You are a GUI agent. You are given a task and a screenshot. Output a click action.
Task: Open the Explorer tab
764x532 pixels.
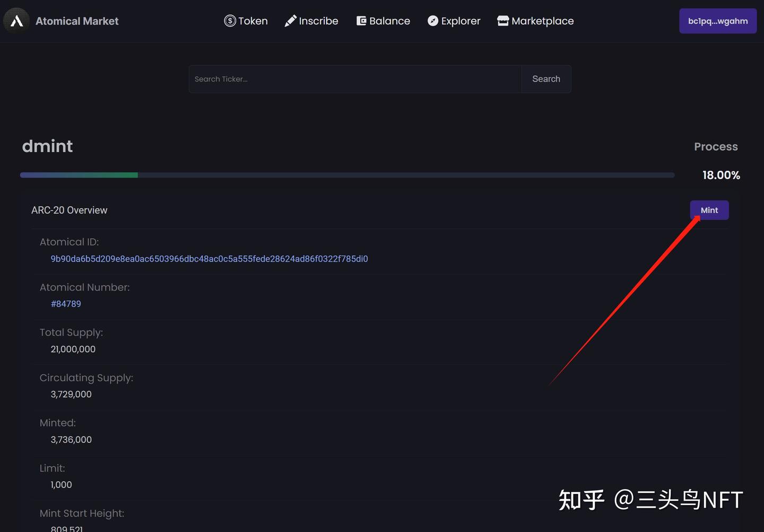(x=460, y=21)
